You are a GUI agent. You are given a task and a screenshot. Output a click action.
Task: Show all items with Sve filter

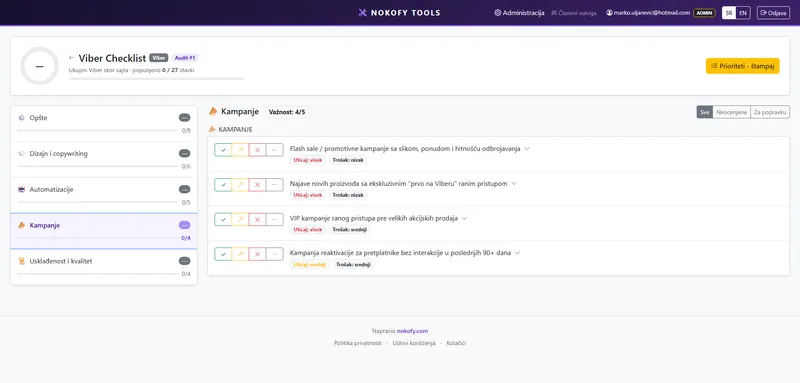[x=705, y=112]
